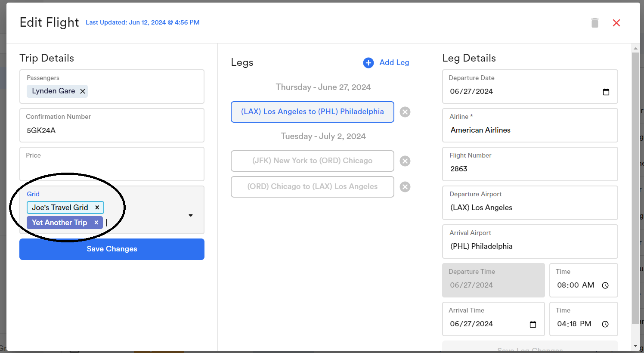The width and height of the screenshot is (644, 353).
Task: Open the Arrival Time date calendar picker
Action: click(x=533, y=324)
